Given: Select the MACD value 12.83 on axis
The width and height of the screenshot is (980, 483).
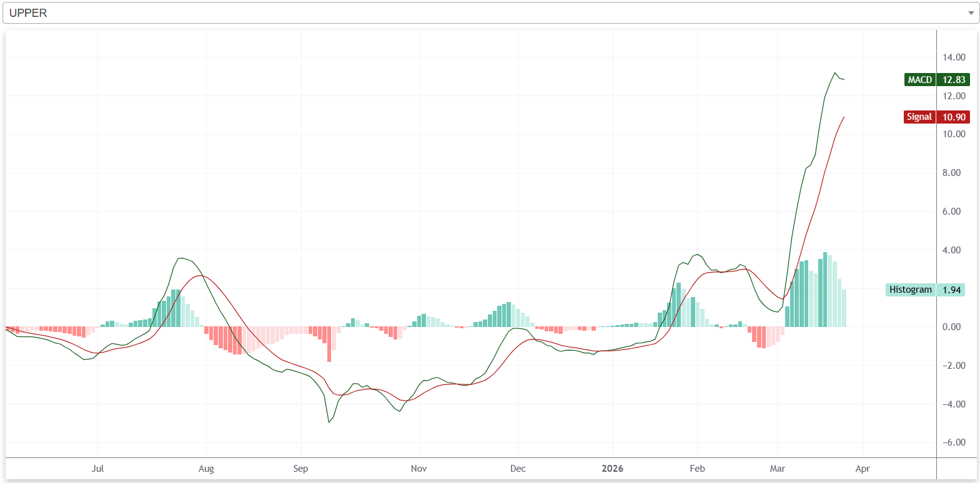Looking at the screenshot, I should (x=954, y=80).
